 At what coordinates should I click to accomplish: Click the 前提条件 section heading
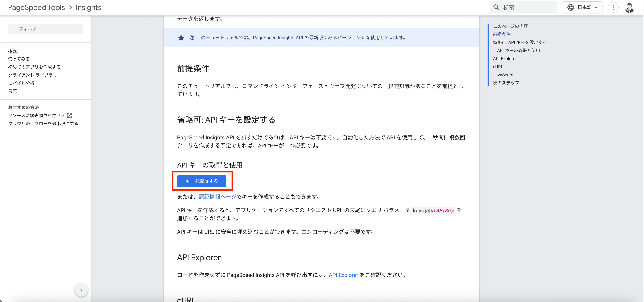pyautogui.click(x=193, y=68)
